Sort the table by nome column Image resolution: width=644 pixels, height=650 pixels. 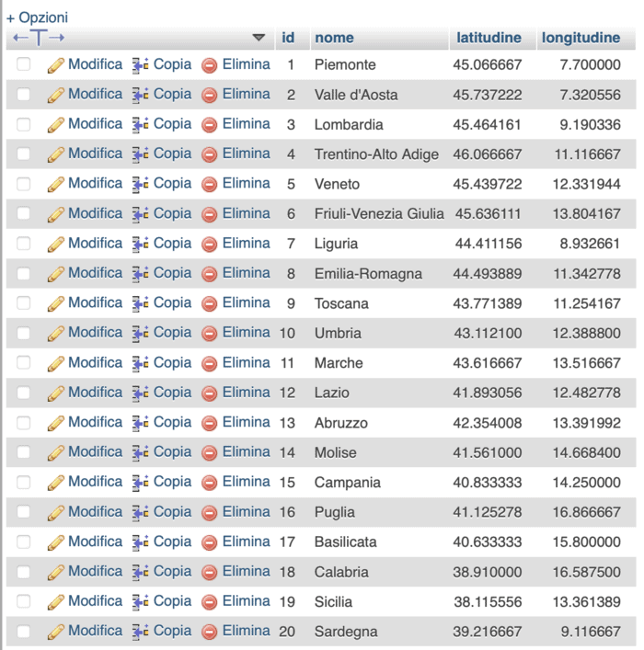[x=334, y=38]
